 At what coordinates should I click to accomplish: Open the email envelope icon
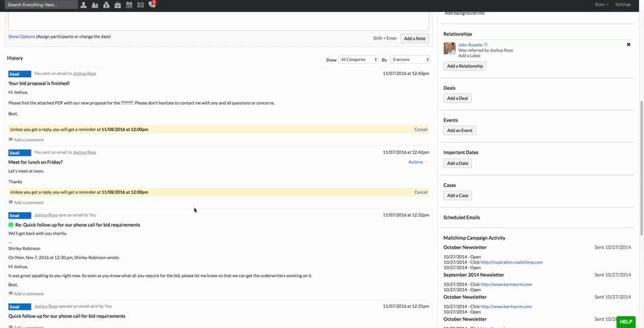(140, 5)
